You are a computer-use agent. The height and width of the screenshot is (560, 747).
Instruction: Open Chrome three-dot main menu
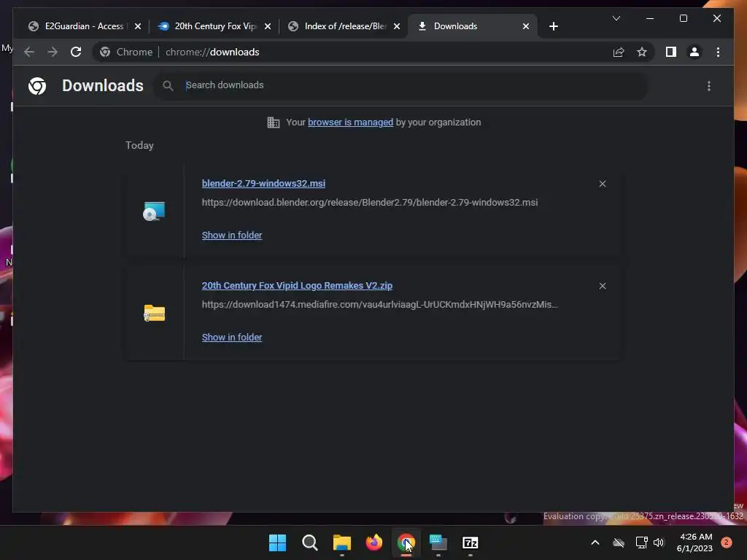pos(718,52)
